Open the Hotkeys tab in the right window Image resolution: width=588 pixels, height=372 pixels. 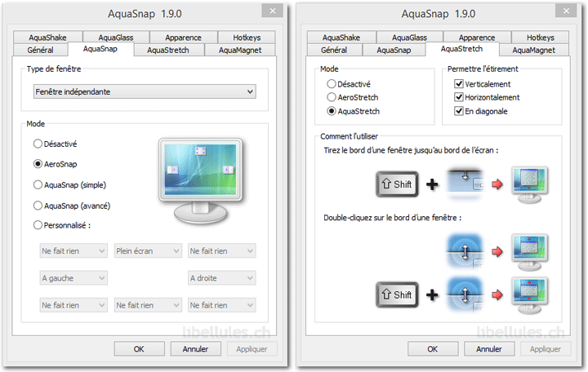click(x=540, y=38)
